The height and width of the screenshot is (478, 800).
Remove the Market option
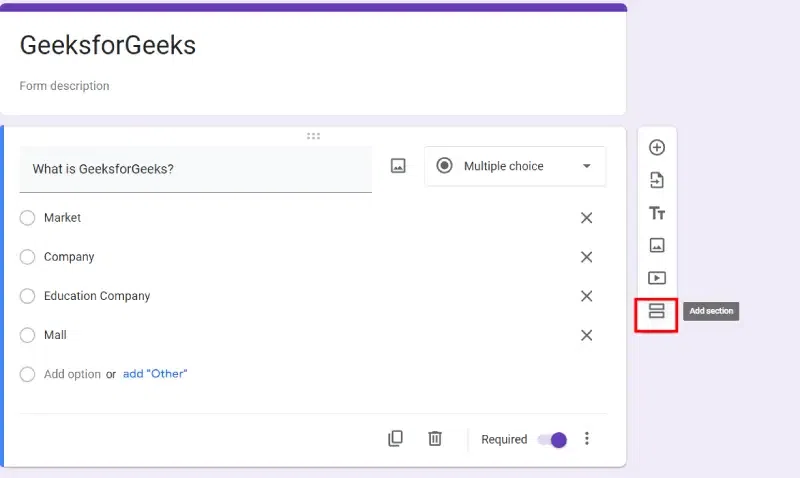(x=587, y=218)
